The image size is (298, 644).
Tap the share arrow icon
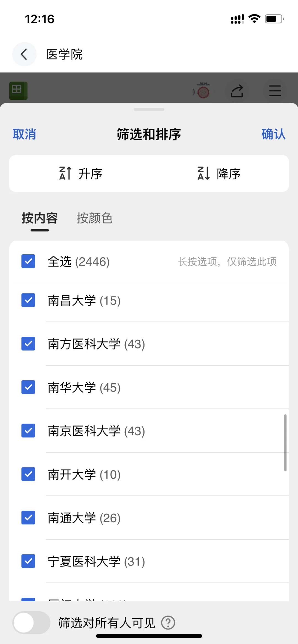coord(237,91)
